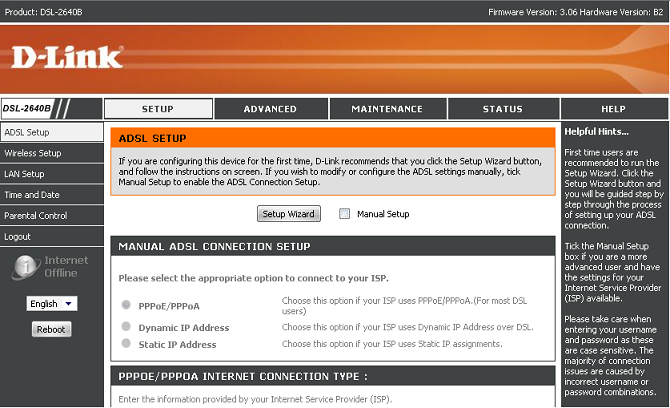Image resolution: width=670 pixels, height=408 pixels.
Task: Open Wireless Setup in the sidebar
Action: point(52,153)
